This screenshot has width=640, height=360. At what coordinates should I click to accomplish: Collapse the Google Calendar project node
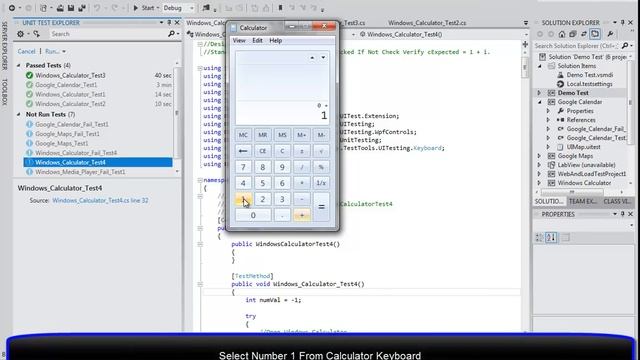coord(539,102)
